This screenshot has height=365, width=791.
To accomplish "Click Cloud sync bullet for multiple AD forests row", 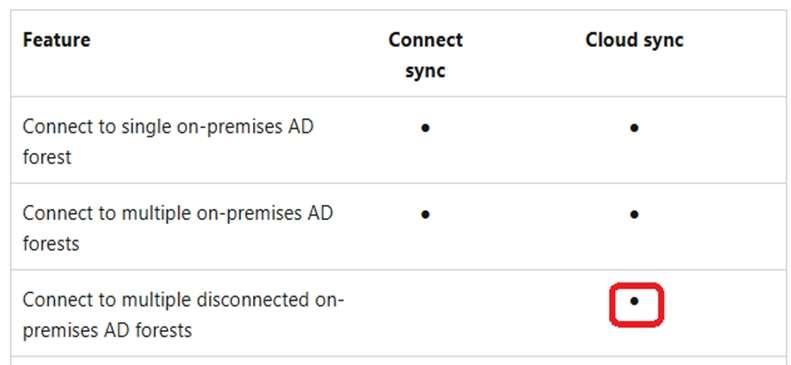I will (634, 215).
